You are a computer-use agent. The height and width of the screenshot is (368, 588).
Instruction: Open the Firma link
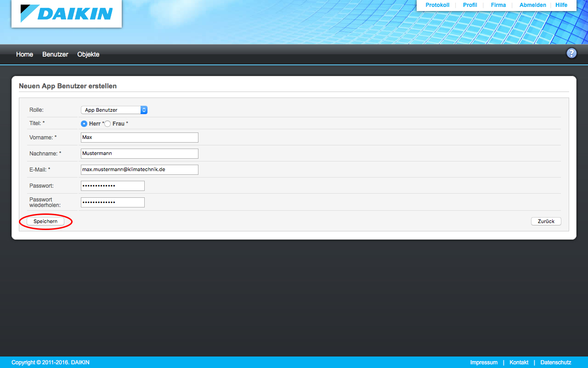pyautogui.click(x=498, y=5)
